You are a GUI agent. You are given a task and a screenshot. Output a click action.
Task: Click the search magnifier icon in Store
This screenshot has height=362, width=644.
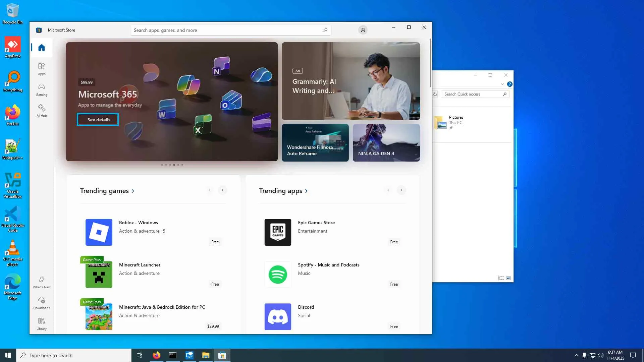(325, 30)
